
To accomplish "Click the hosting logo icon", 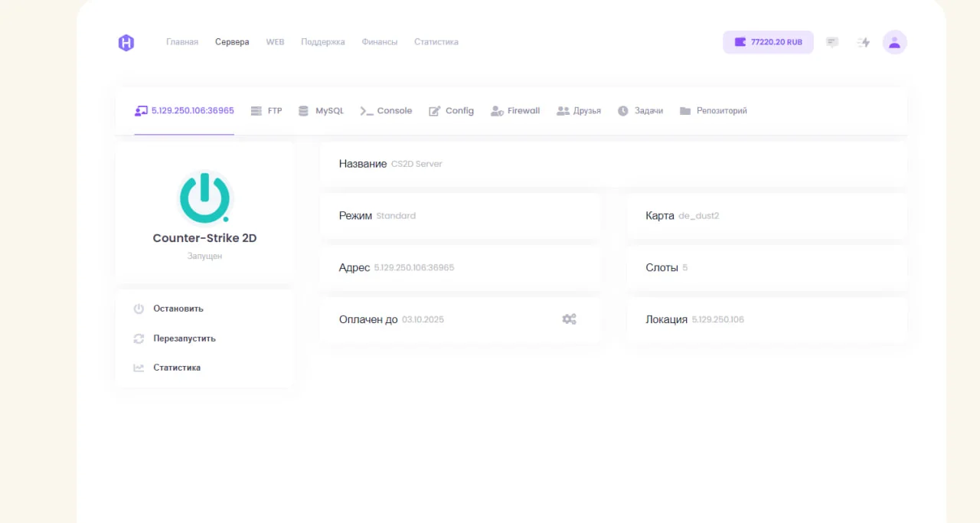I will [x=126, y=43].
